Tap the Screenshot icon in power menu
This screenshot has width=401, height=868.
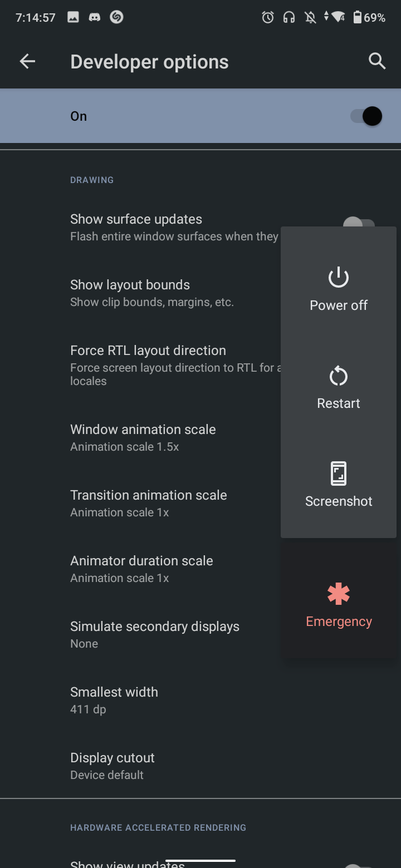tap(339, 474)
